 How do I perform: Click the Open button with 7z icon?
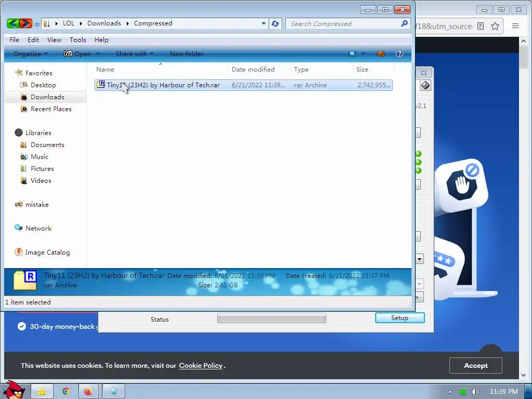point(77,54)
